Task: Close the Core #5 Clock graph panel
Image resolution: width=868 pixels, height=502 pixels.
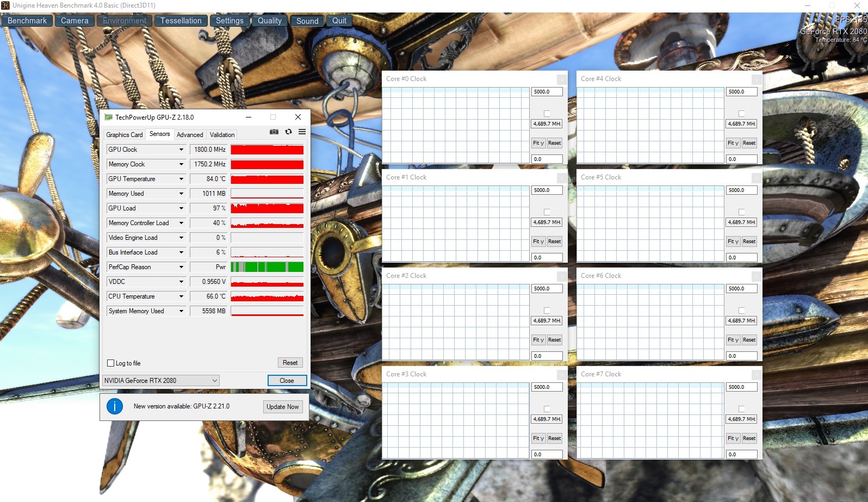Action: point(757,178)
